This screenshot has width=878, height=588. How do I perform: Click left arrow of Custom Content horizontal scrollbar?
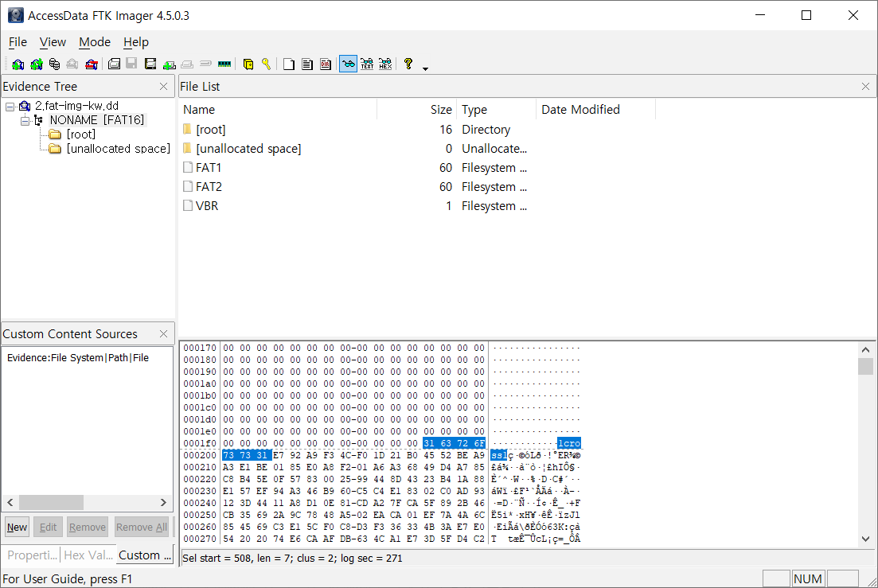pyautogui.click(x=10, y=502)
